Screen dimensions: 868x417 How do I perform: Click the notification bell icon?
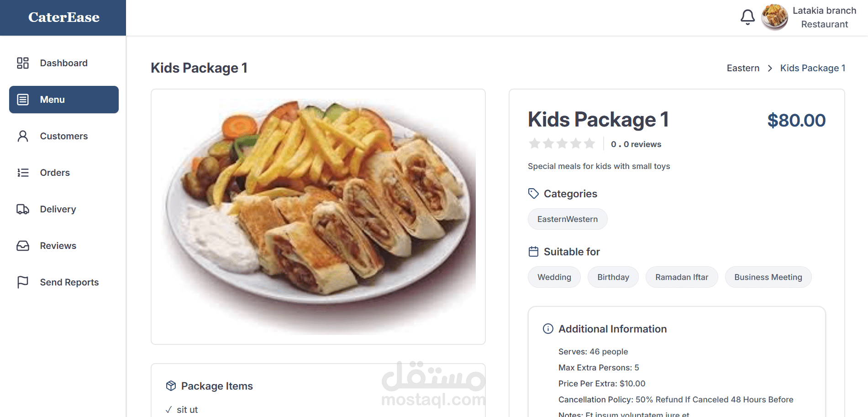pyautogui.click(x=747, y=17)
